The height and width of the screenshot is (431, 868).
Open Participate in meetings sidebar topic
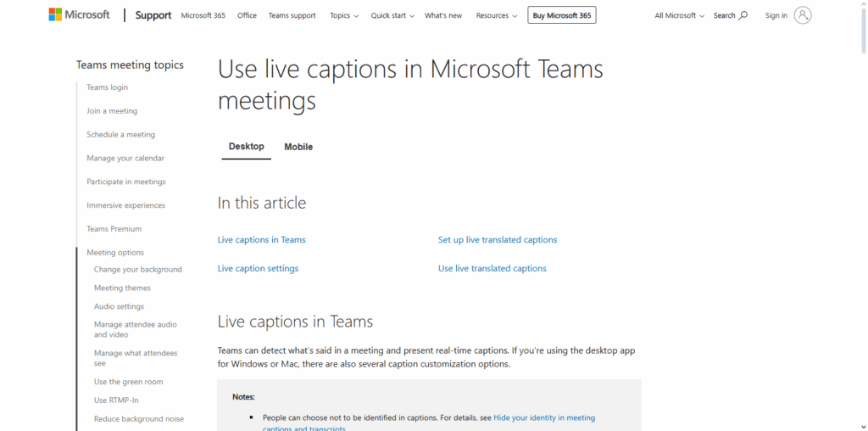(x=126, y=182)
